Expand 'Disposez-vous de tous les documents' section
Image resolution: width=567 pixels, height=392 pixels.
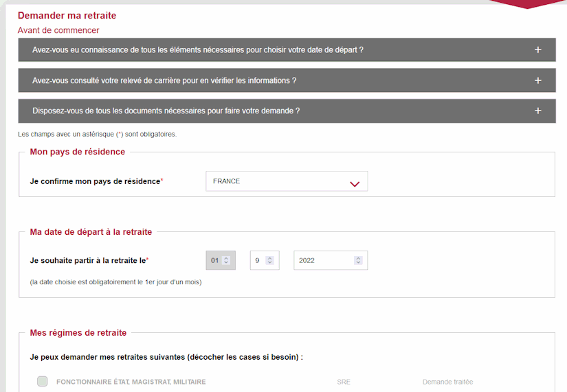coord(166,111)
